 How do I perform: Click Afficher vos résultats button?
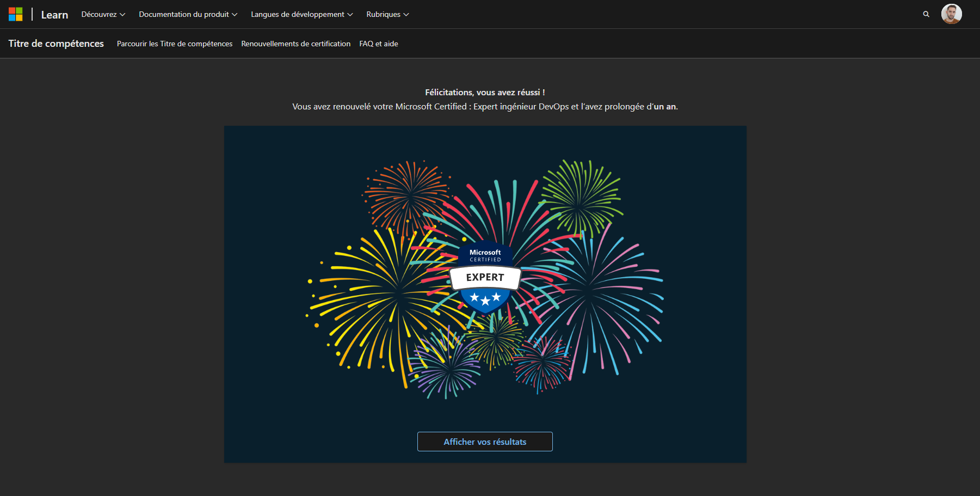(485, 442)
